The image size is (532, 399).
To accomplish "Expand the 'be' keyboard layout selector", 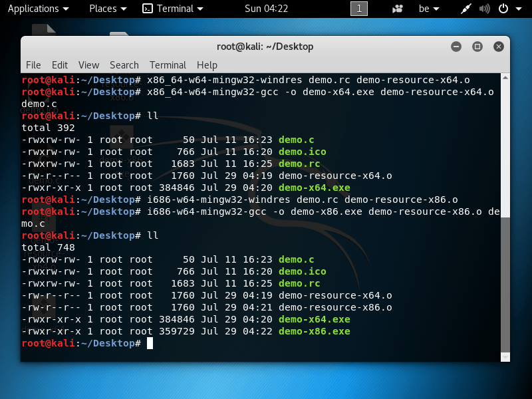I will (x=427, y=9).
